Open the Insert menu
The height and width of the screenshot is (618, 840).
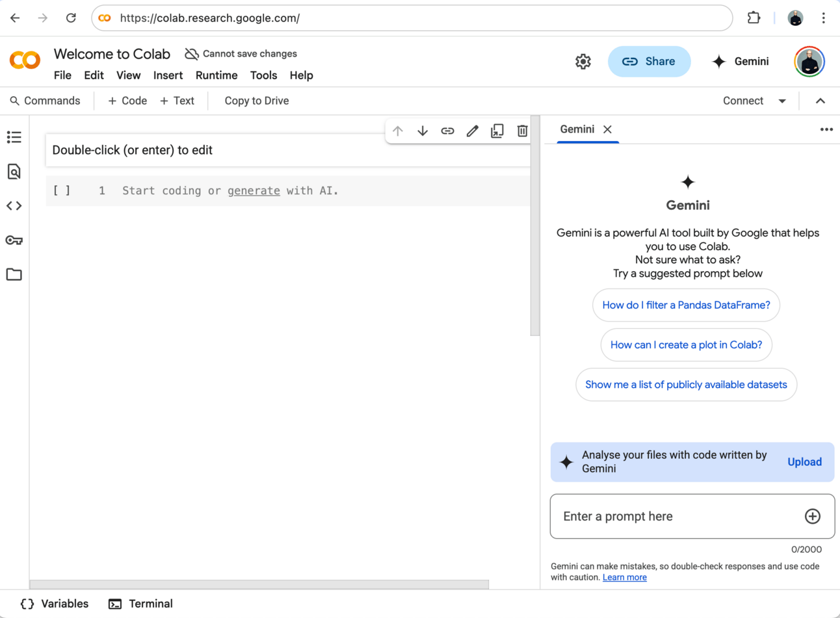point(168,75)
